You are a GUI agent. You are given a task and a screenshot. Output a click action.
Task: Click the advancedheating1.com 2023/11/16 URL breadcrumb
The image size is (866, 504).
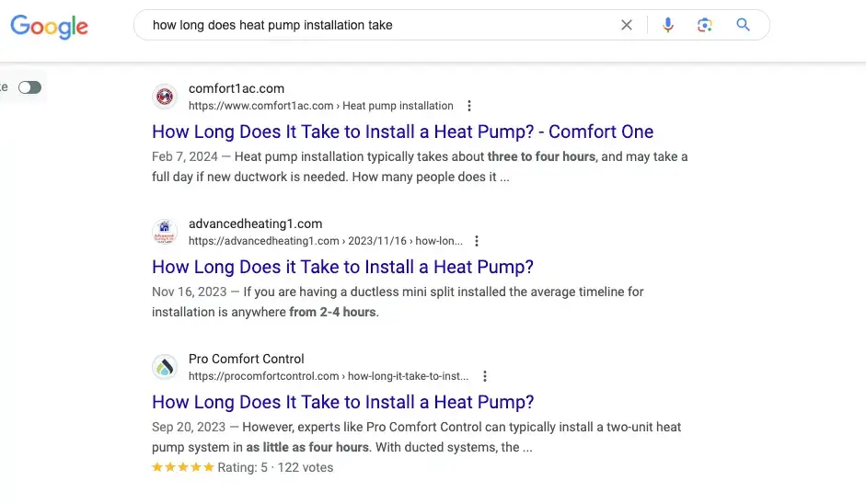(326, 241)
